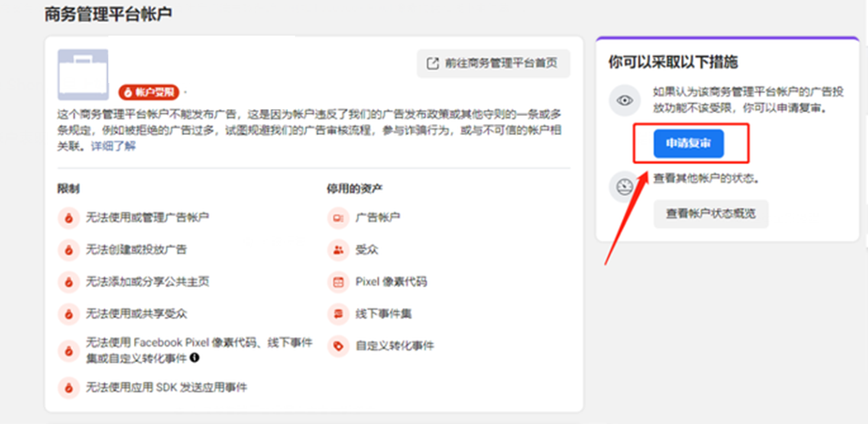Click the 线下事件集 label
Image resolution: width=868 pixels, height=424 pixels.
383,314
